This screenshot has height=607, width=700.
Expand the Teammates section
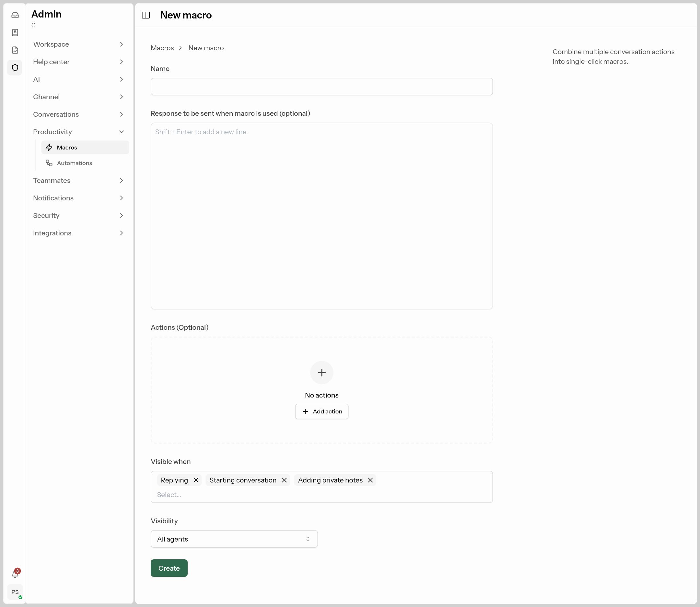click(79, 181)
